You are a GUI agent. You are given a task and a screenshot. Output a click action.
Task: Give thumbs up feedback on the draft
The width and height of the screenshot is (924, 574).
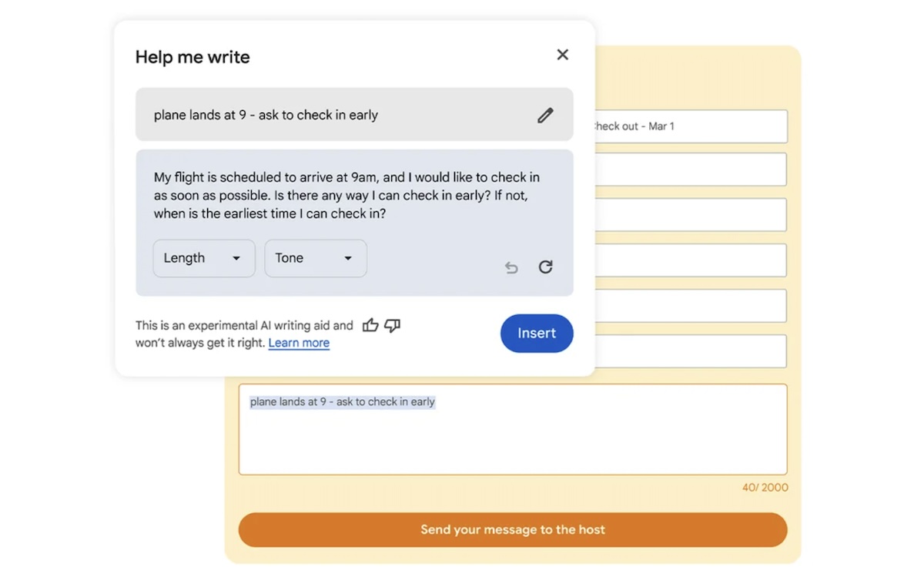(x=370, y=325)
